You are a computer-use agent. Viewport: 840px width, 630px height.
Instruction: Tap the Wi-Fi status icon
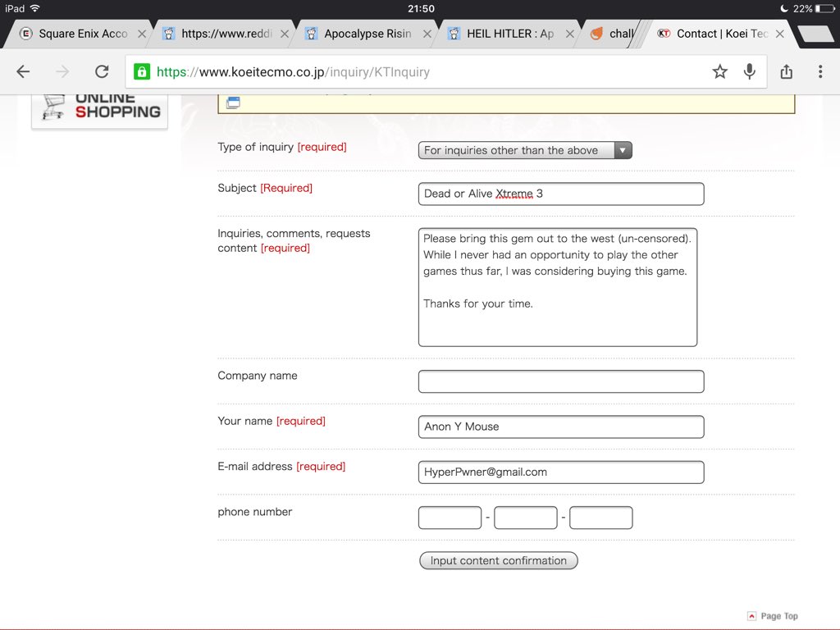coord(35,8)
